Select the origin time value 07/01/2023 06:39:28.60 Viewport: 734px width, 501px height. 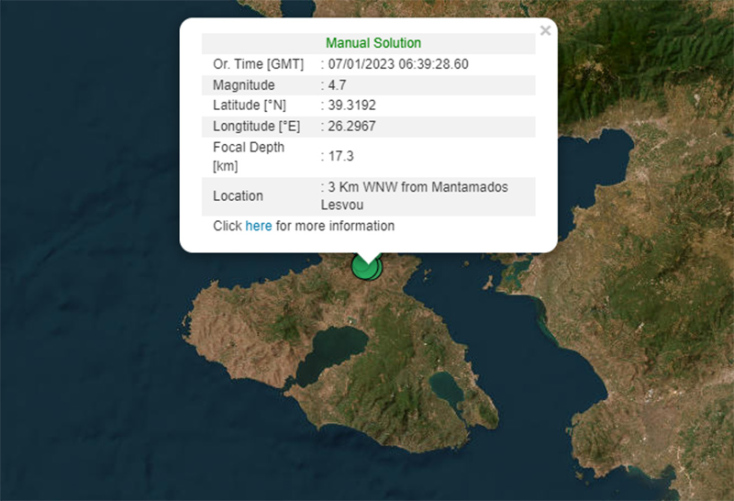[398, 64]
